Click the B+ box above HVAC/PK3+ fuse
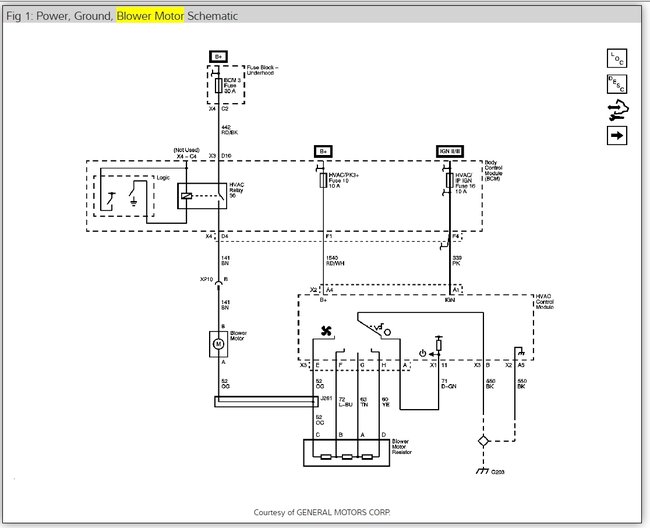Viewport: 650px width, 528px height. [x=323, y=151]
